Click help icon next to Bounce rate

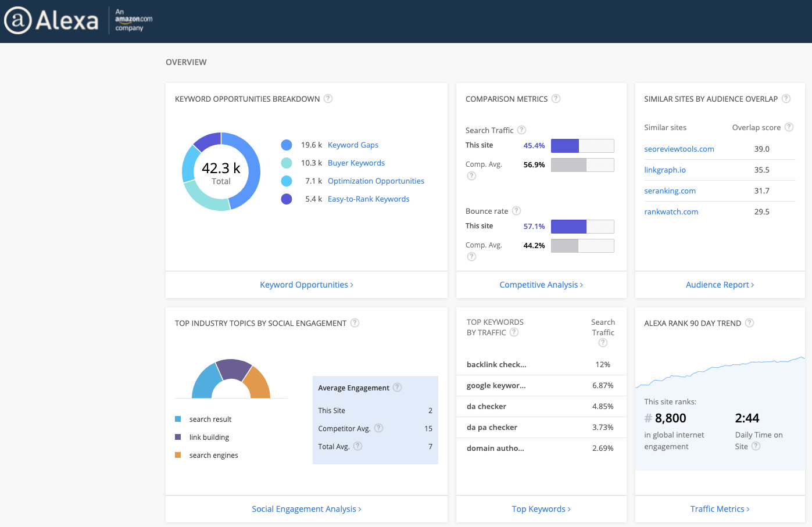[516, 211]
